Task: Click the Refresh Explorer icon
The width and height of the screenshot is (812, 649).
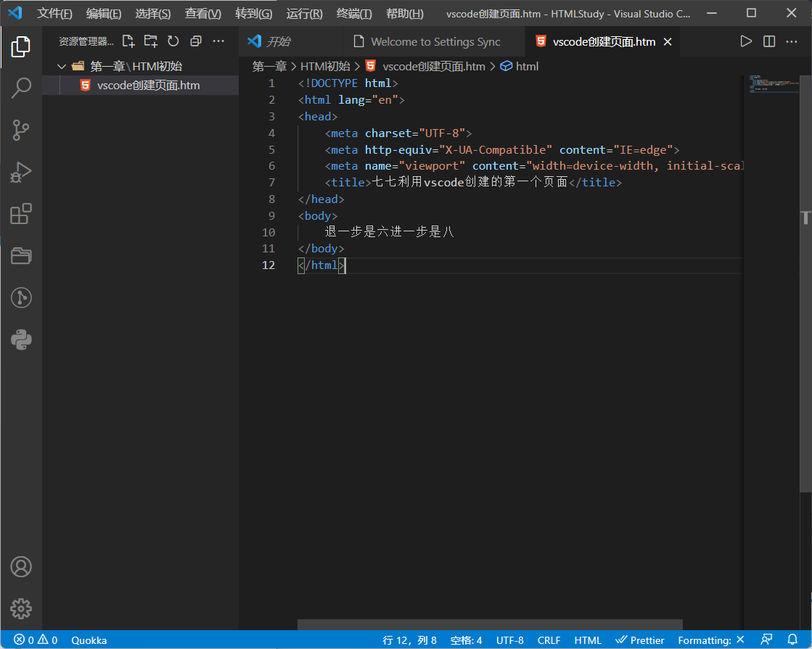Action: 173,41
